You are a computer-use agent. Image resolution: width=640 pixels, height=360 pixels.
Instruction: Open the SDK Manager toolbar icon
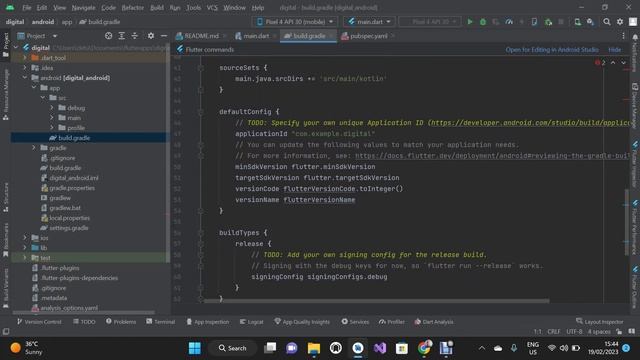pyautogui.click(x=591, y=22)
